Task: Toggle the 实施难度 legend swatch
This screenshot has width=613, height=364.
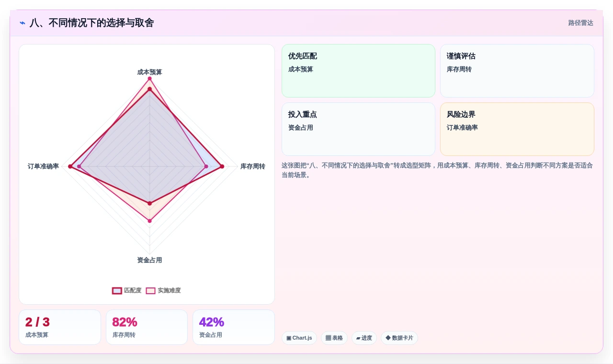Action: coord(150,290)
